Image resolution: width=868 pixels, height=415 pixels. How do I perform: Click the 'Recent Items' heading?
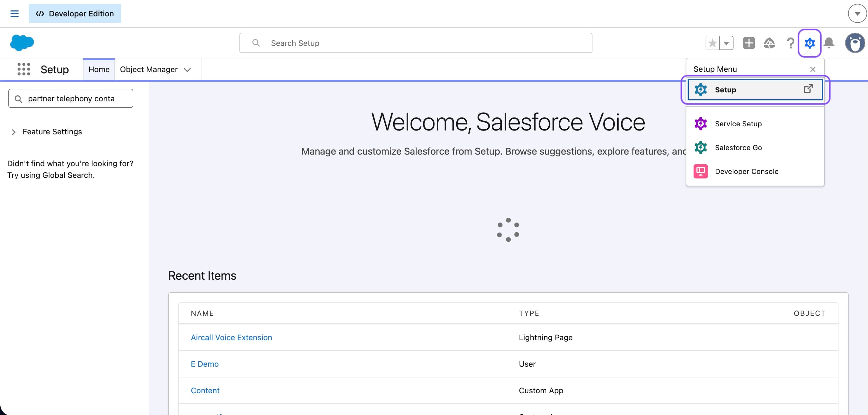coord(202,276)
